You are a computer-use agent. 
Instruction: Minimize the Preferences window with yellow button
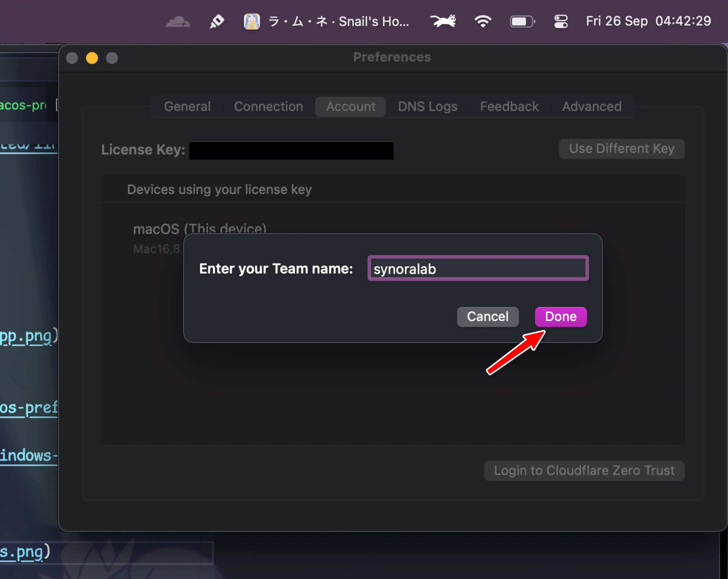pos(92,58)
